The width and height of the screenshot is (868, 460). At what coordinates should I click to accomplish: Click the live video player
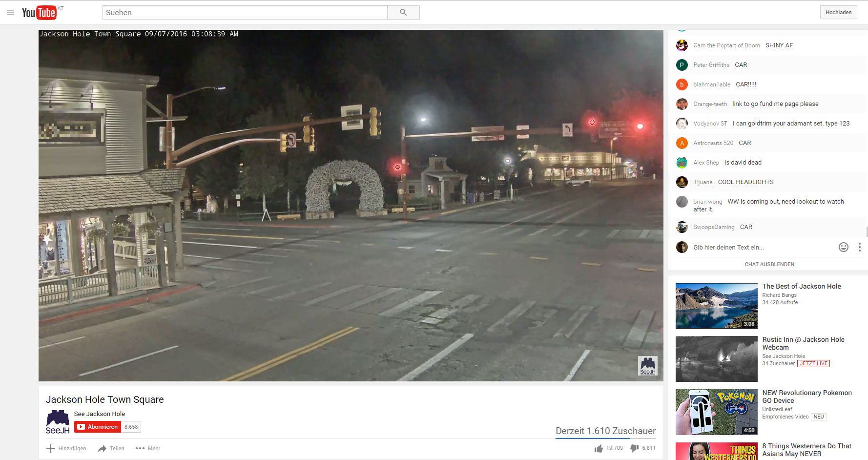[351, 206]
